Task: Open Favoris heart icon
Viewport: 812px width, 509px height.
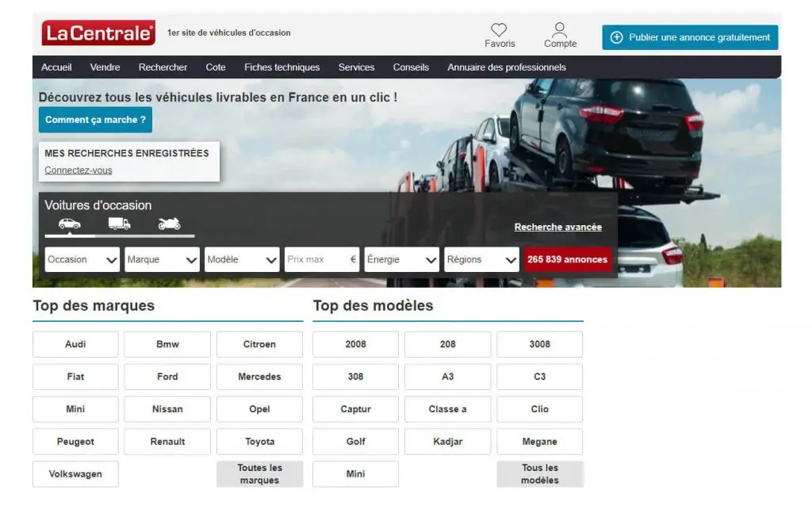Action: pyautogui.click(x=500, y=29)
